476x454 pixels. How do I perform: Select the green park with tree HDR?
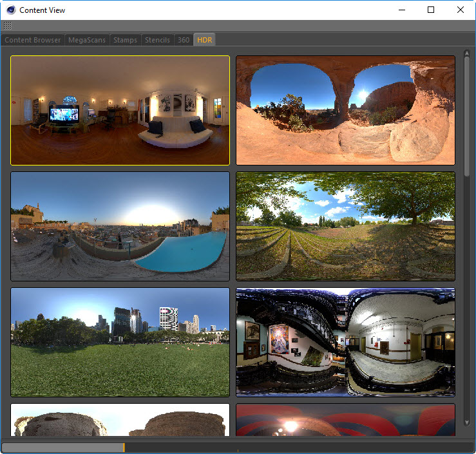tap(345, 227)
